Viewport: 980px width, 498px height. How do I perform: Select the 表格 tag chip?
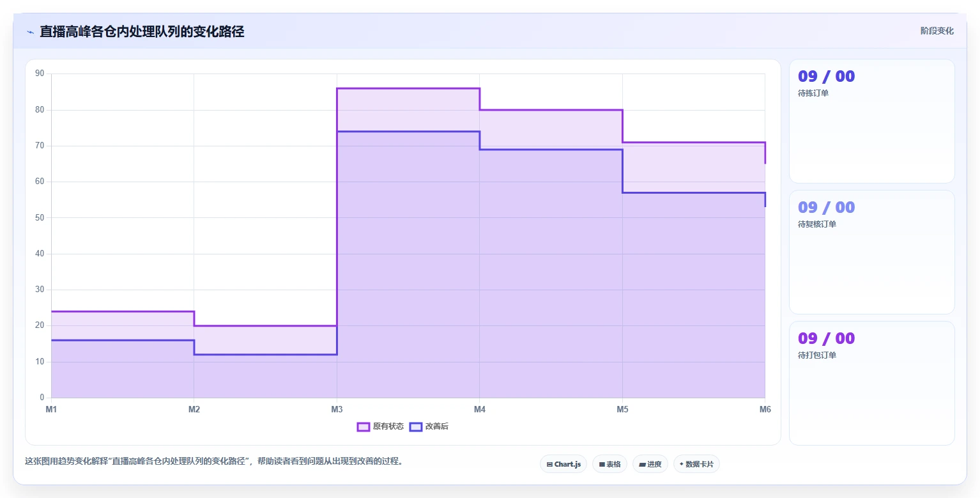609,464
